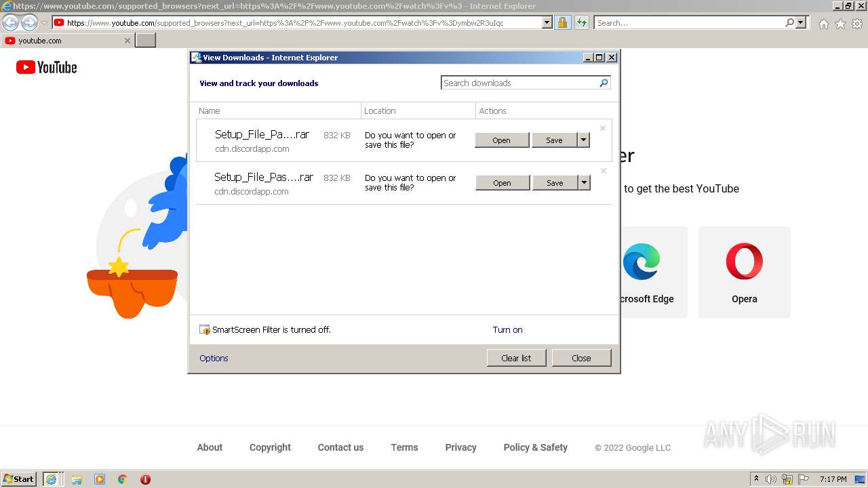Image resolution: width=868 pixels, height=488 pixels.
Task: Open the first Setup_File_Pa....rar download
Action: coord(502,140)
